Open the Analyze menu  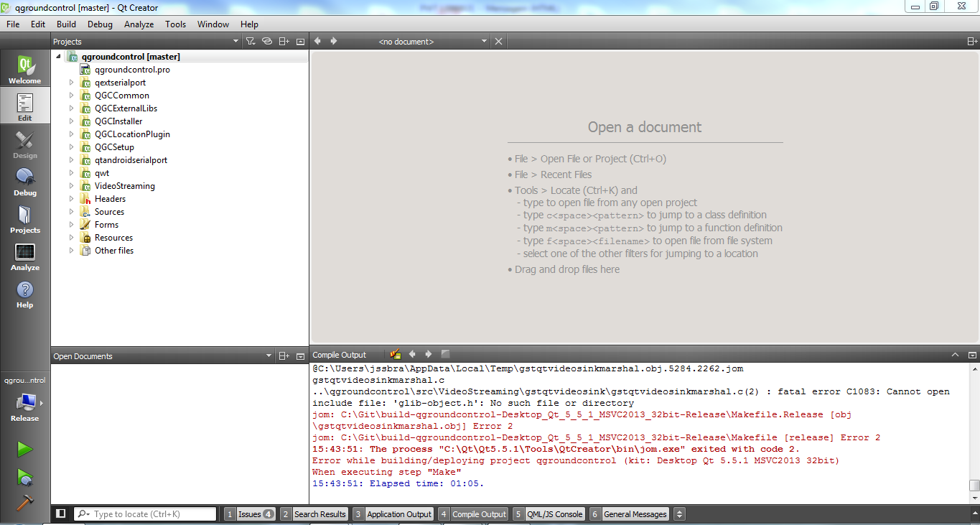[139, 24]
